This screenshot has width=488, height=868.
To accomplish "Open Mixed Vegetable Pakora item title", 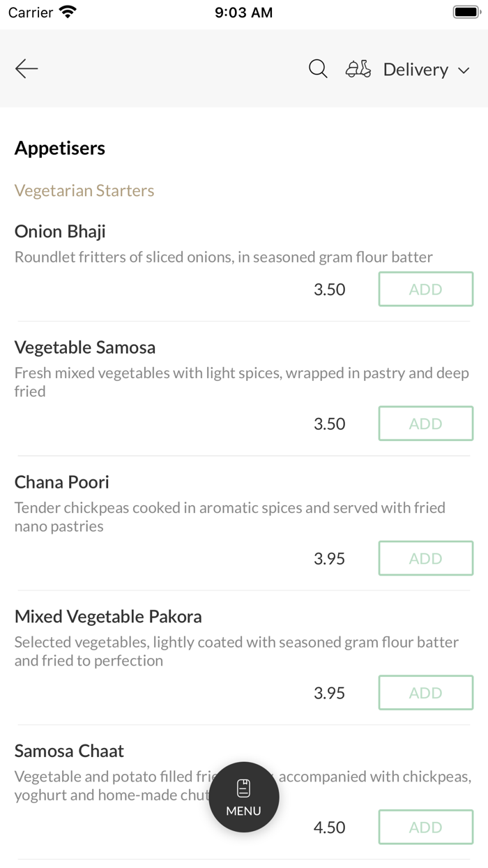I will click(x=108, y=617).
